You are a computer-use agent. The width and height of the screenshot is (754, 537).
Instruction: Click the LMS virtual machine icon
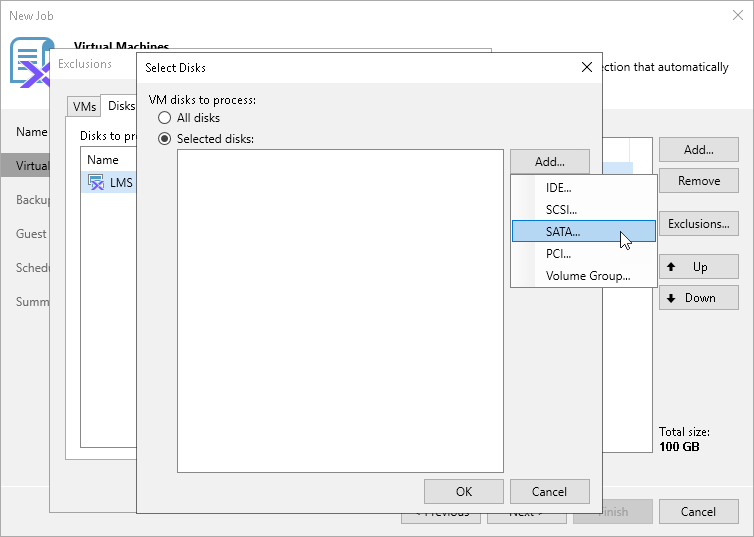pyautogui.click(x=96, y=182)
